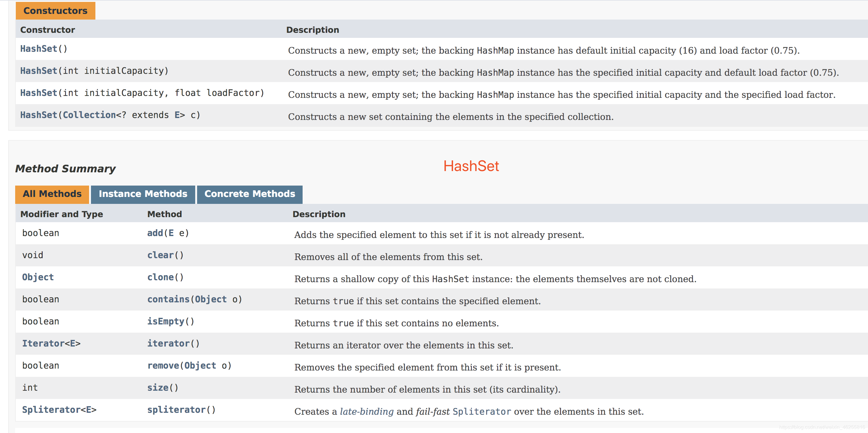
Task: Open the HashSet() no-argument constructor link
Action: point(39,49)
